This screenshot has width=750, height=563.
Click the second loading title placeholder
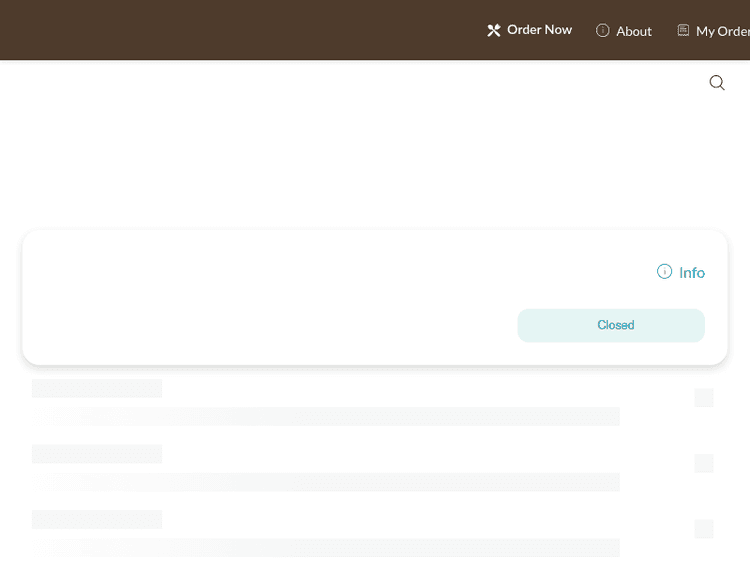97,454
